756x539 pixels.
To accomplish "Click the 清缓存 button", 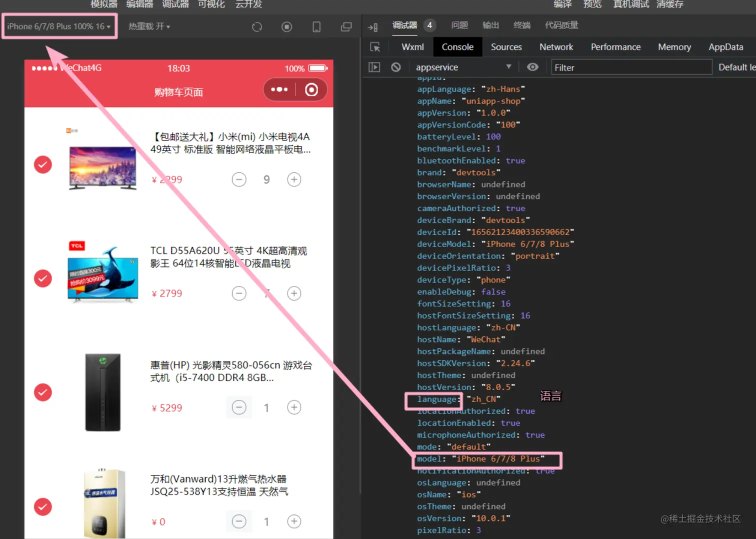I will [670, 4].
